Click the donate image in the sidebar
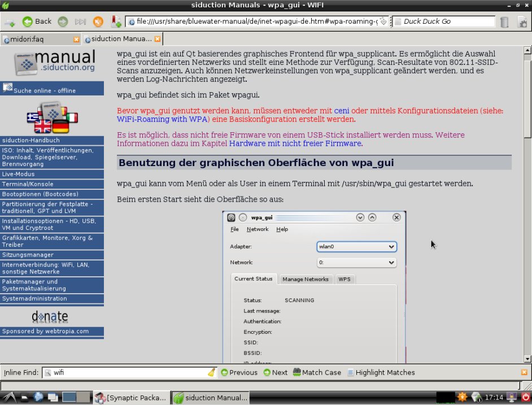 50,316
